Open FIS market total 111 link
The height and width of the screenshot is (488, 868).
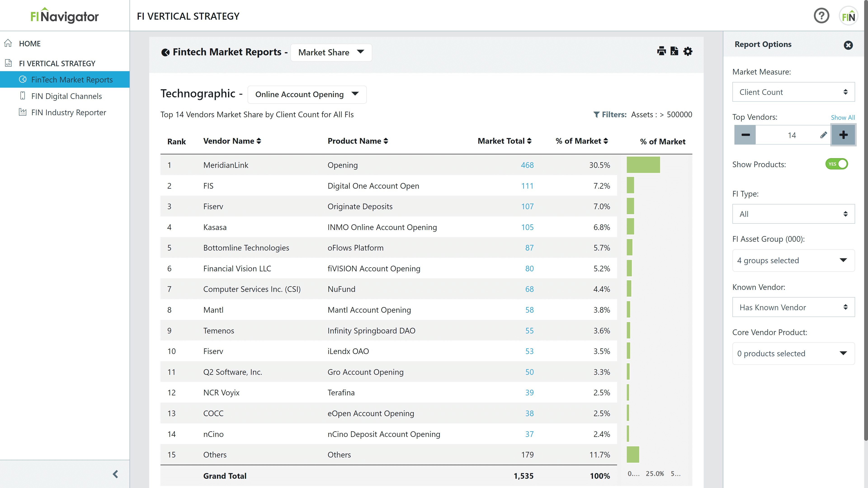pos(527,186)
